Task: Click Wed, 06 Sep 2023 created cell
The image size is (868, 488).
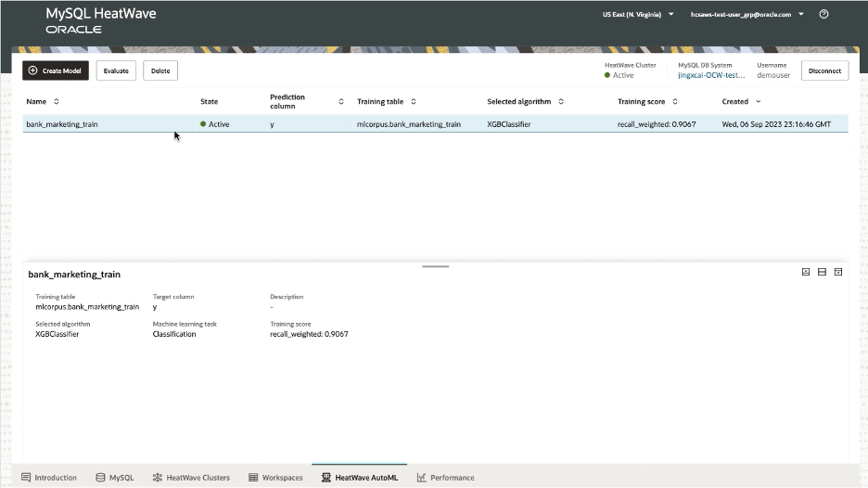Action: tap(776, 124)
